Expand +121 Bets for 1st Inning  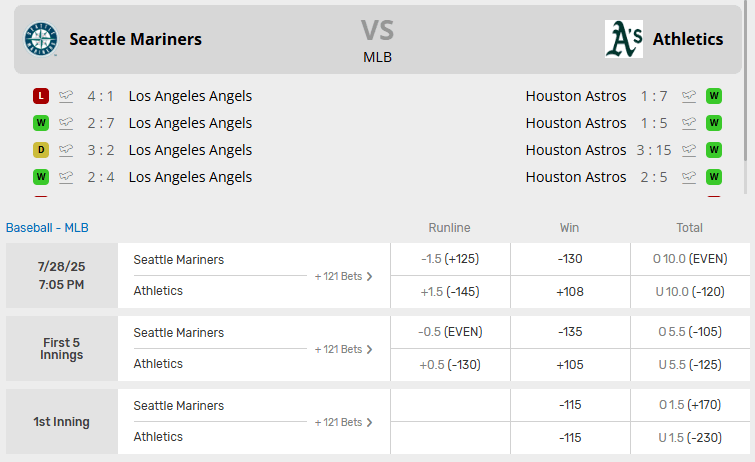pyautogui.click(x=343, y=422)
